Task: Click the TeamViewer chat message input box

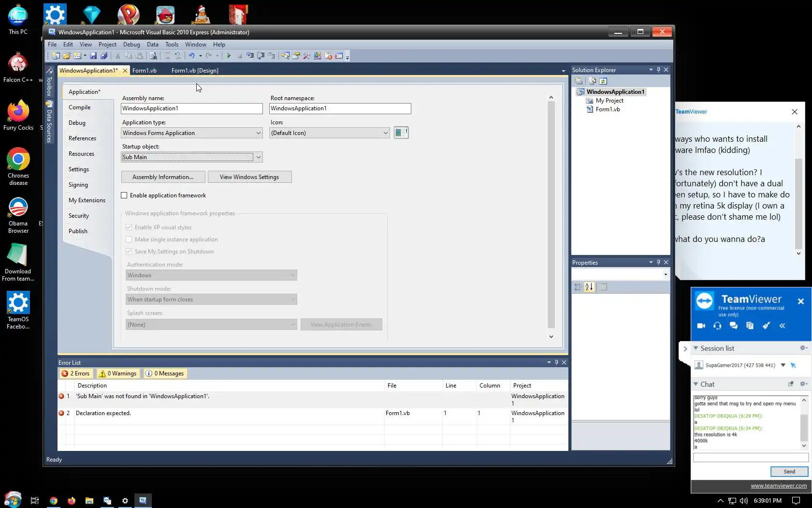Action: pyautogui.click(x=751, y=457)
